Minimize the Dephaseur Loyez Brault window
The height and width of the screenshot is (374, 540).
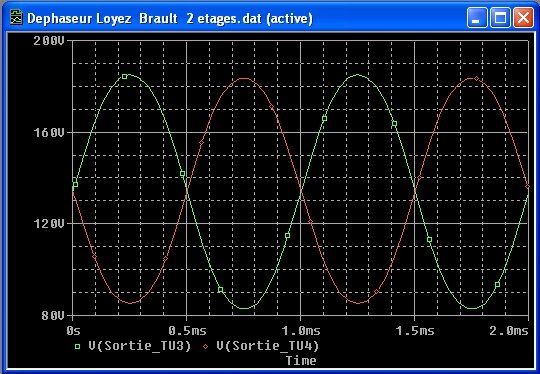click(477, 18)
